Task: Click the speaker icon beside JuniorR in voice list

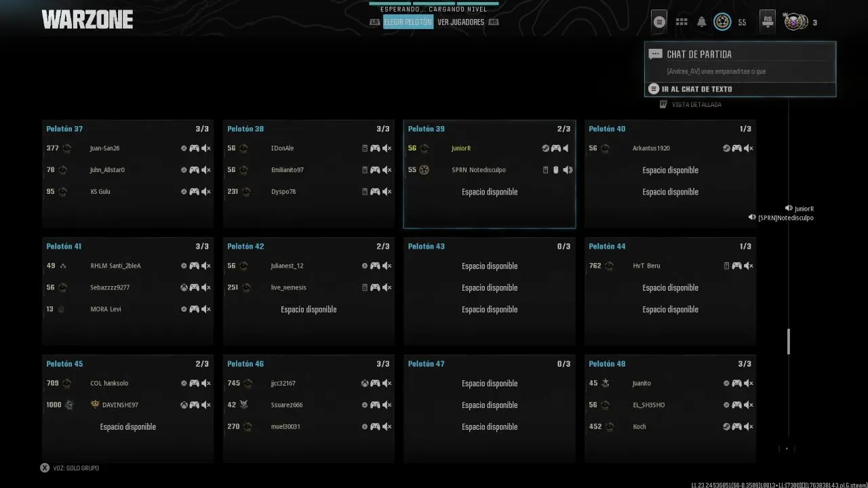Action: coord(789,208)
